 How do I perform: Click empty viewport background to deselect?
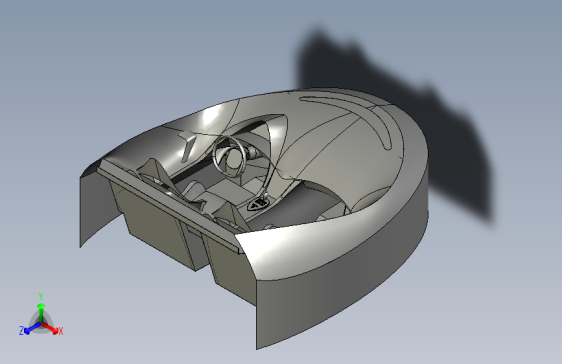108,54
